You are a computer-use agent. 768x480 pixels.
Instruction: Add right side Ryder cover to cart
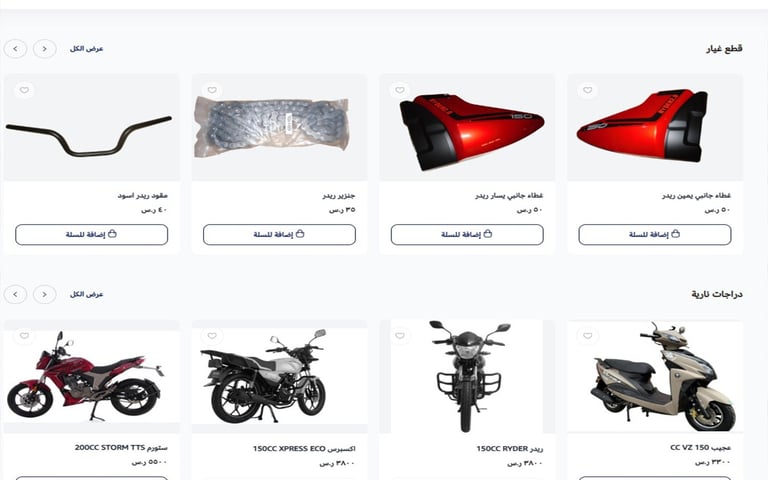point(655,235)
